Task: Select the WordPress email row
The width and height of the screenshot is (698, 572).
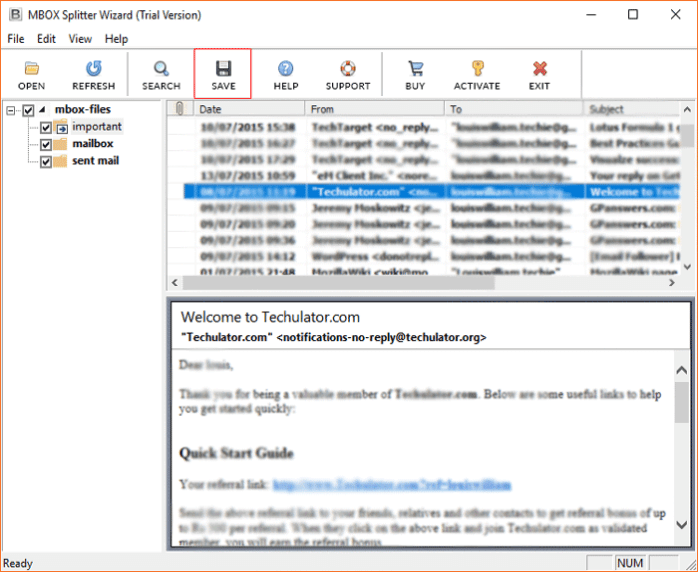Action: click(424, 257)
